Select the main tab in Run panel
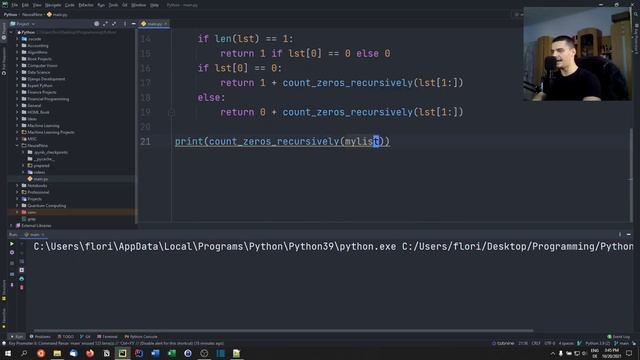The height and width of the screenshot is (360, 640). click(x=35, y=235)
